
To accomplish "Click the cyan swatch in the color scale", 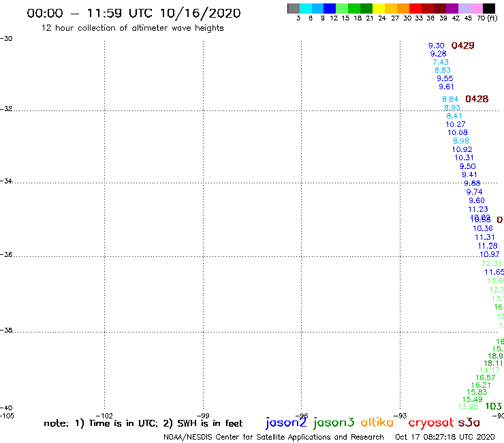I will (x=306, y=8).
